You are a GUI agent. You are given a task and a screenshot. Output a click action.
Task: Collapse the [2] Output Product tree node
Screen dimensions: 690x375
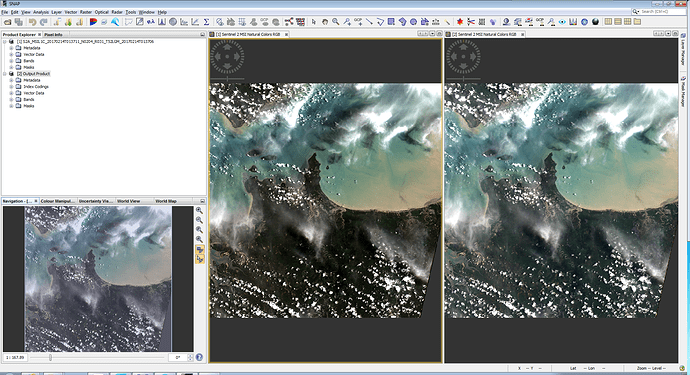5,74
